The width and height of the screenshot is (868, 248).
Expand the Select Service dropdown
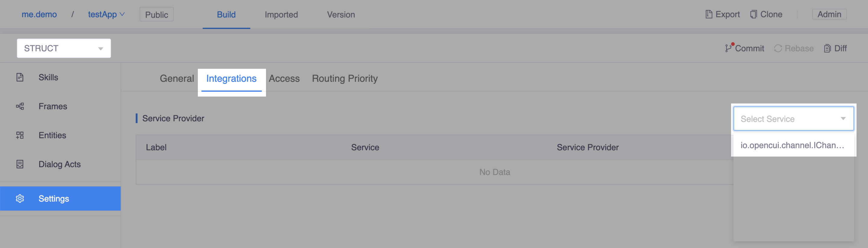[843, 118]
